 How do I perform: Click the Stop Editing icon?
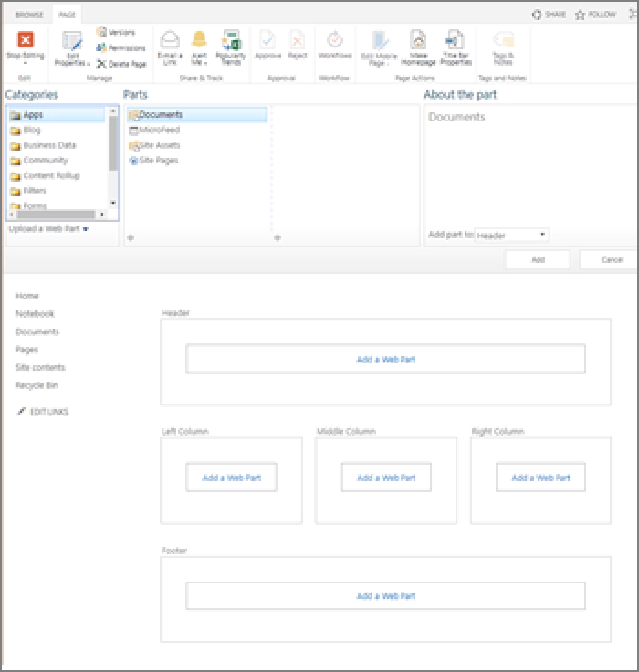coord(26,40)
